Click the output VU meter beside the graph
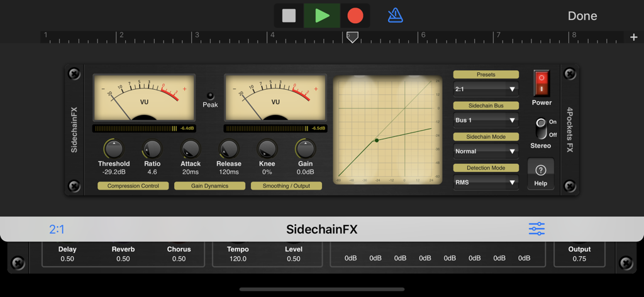Screen dimensions: 644x297 (x=275, y=97)
